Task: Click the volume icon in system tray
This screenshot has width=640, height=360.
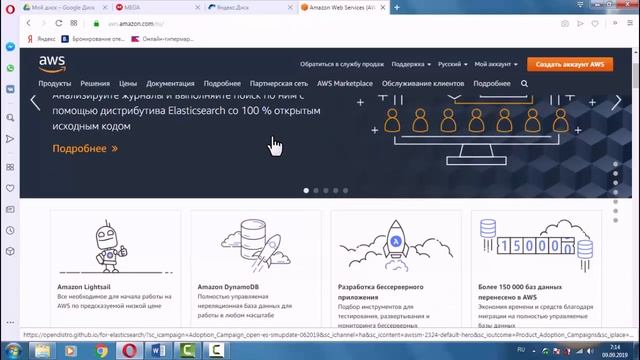Action: (590, 351)
